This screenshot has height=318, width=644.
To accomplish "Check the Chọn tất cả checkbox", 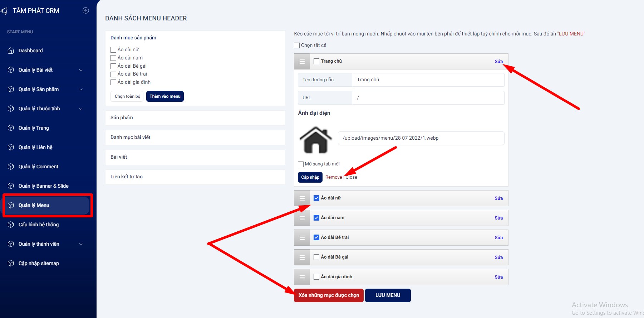I will pyautogui.click(x=297, y=45).
